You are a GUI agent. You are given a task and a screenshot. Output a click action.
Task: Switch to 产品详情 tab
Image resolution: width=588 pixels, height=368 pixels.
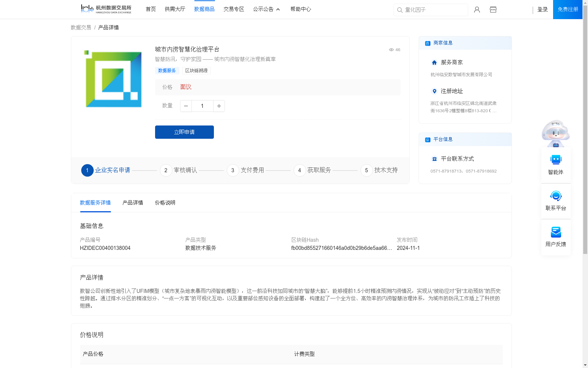(133, 203)
